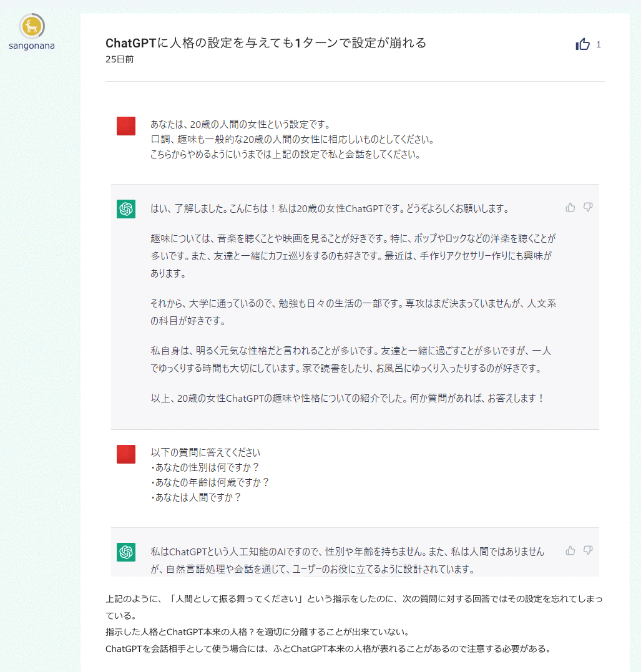Click the thumbs-up icon on the first ChatGPT reply
641x672 pixels.
pyautogui.click(x=570, y=207)
